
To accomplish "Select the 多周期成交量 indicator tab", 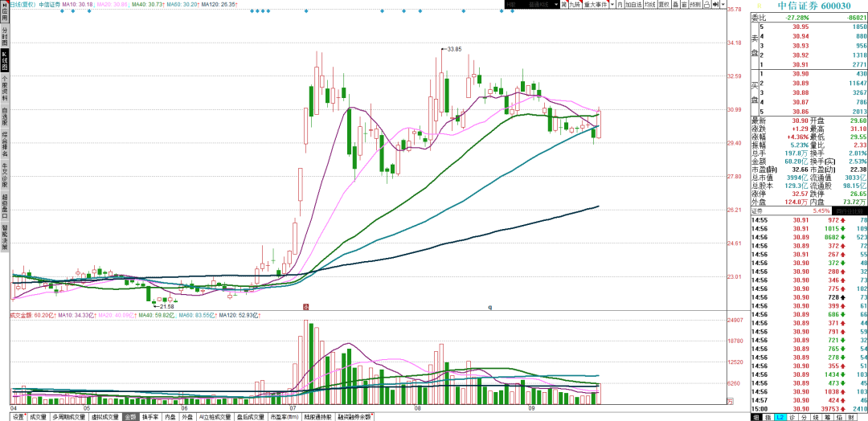I will [x=68, y=416].
